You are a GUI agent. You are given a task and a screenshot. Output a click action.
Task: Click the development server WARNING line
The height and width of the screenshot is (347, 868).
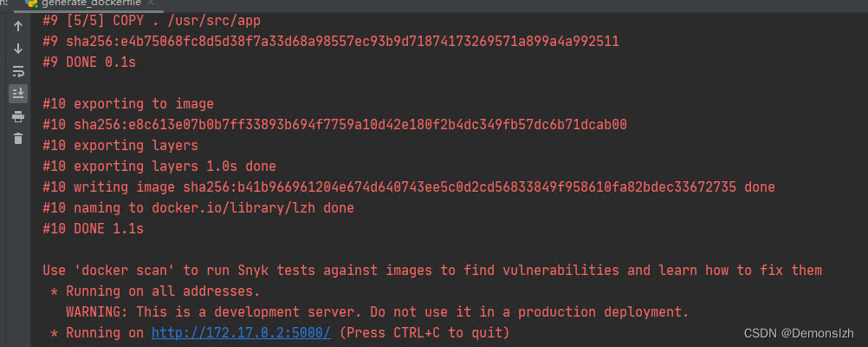pyautogui.click(x=377, y=311)
